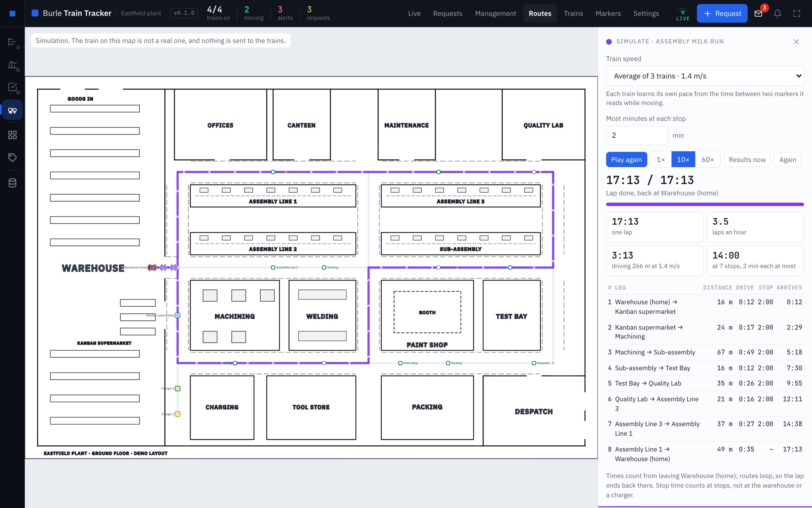Click the simulated train SIM marker
Viewport: 812px width, 508px height.
pos(152,267)
